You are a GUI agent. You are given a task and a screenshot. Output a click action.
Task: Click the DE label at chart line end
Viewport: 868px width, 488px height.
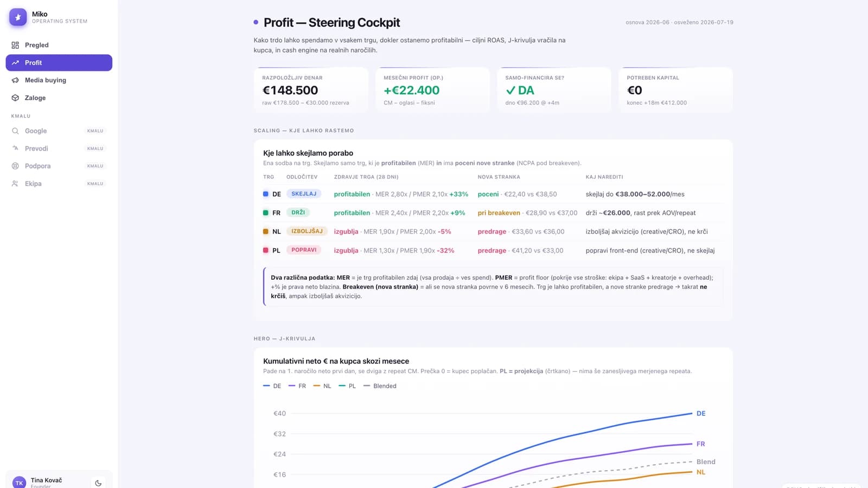701,413
